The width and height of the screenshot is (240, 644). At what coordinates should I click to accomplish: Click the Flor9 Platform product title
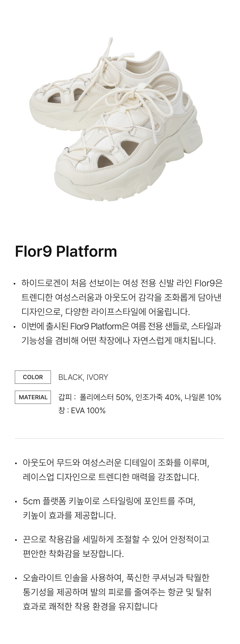(x=66, y=251)
